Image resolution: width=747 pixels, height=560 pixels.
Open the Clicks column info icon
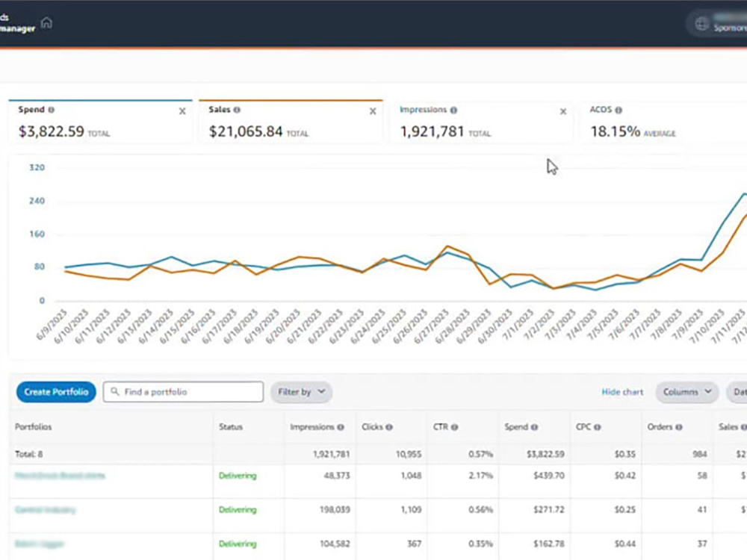(x=389, y=427)
